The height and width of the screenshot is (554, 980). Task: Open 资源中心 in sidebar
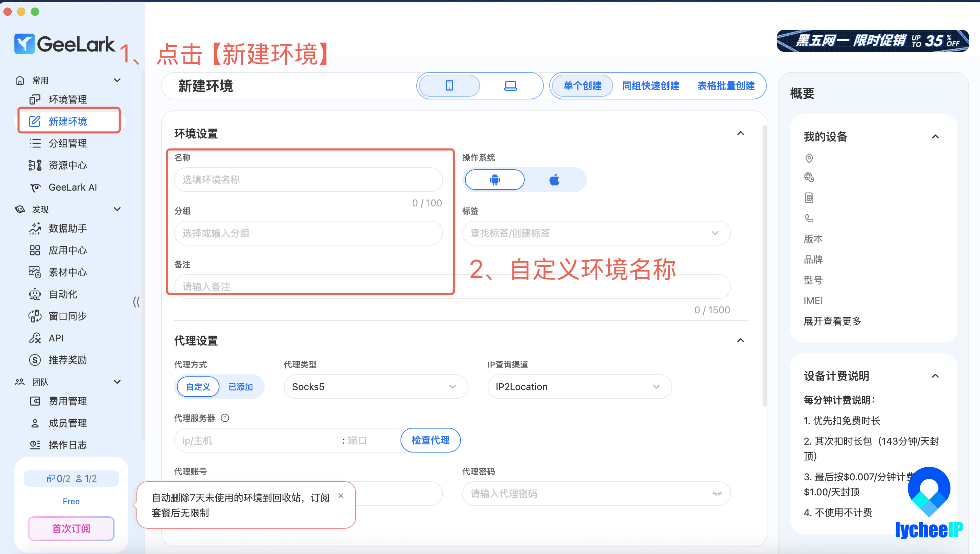[x=68, y=165]
